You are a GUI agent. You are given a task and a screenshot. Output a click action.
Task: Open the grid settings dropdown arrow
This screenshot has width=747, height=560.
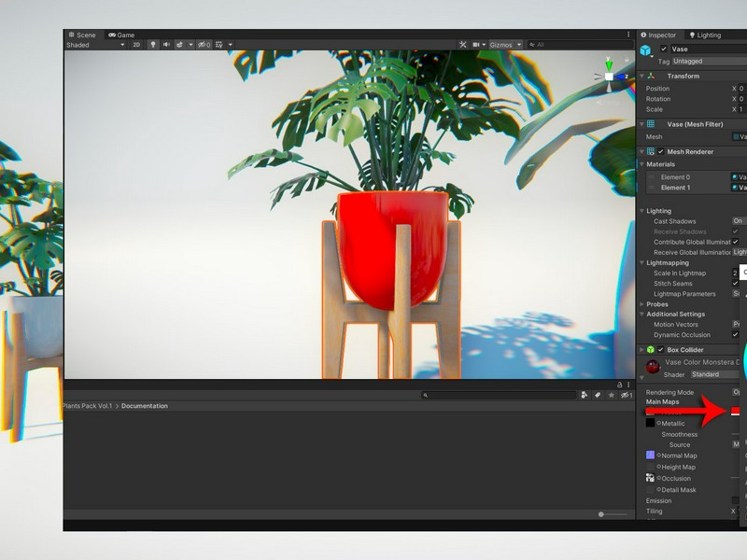231,44
